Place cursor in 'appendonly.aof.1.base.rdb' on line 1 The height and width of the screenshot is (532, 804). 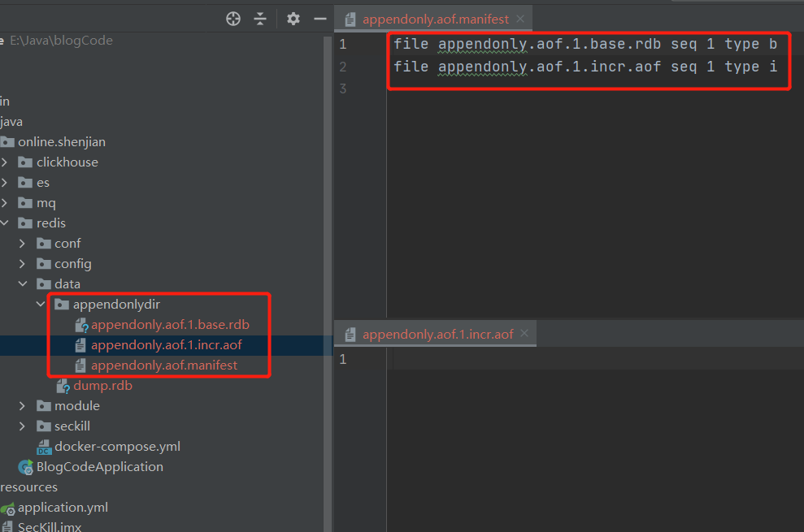[x=550, y=44]
